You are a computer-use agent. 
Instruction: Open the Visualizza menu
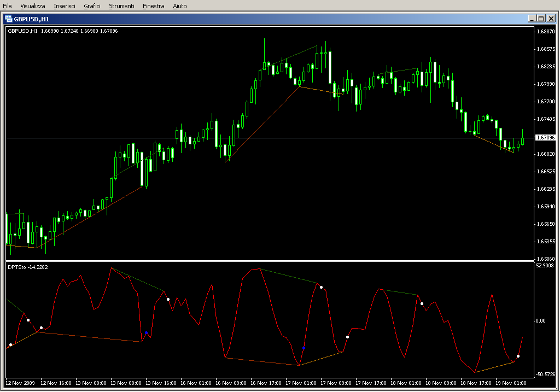tap(33, 6)
